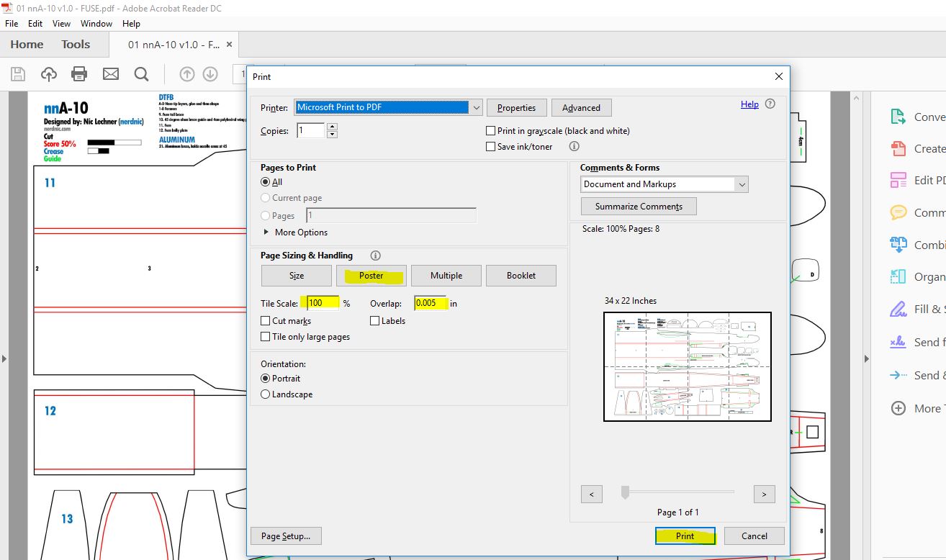Click the upload to cloud icon

(48, 74)
